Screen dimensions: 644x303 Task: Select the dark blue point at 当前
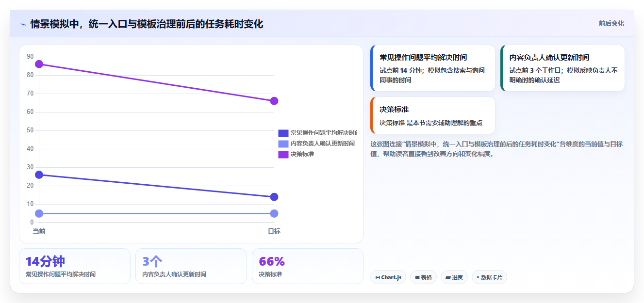[x=39, y=175]
